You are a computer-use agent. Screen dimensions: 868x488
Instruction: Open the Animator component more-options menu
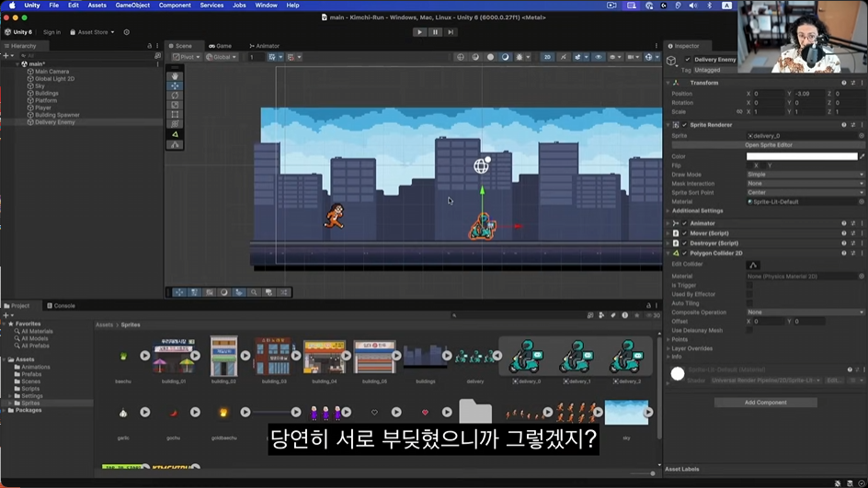point(862,223)
